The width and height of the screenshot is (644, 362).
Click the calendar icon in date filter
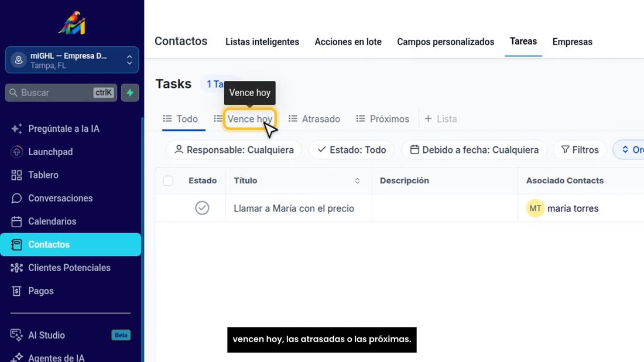(x=415, y=149)
